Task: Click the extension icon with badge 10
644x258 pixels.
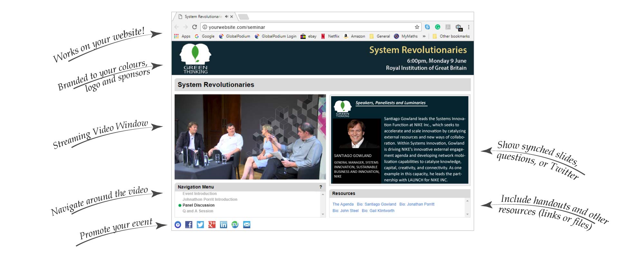Action: [x=459, y=27]
